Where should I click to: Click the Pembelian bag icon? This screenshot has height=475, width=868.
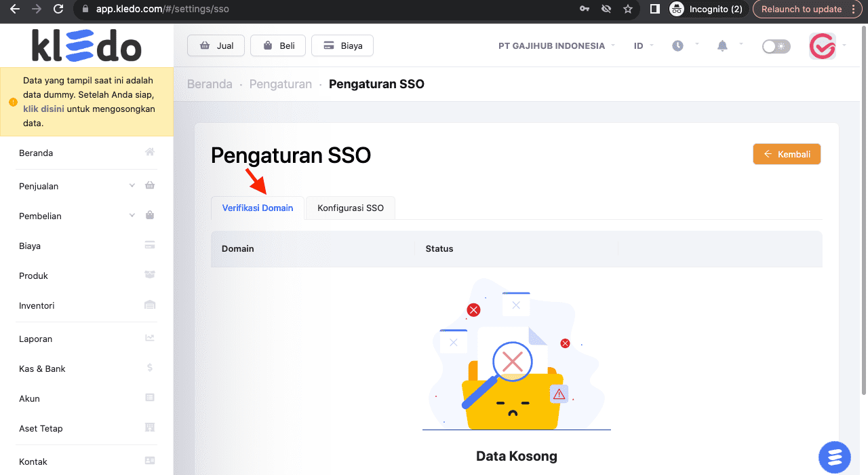coord(149,215)
